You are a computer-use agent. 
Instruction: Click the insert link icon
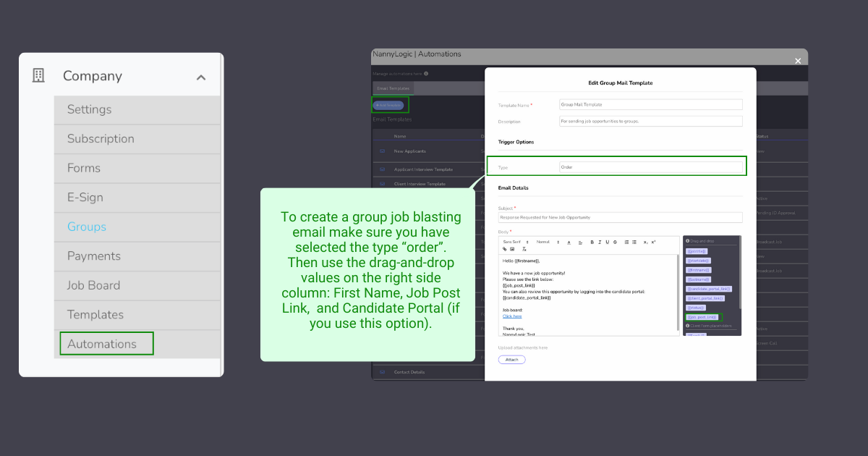tap(504, 249)
